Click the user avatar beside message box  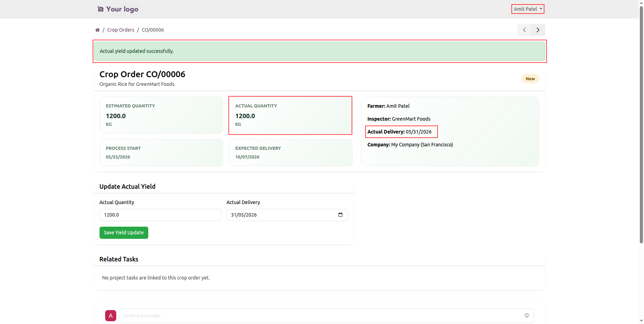111,316
